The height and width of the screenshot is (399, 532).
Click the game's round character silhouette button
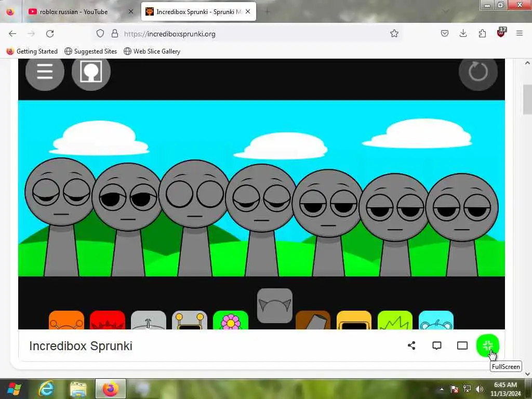(x=91, y=72)
